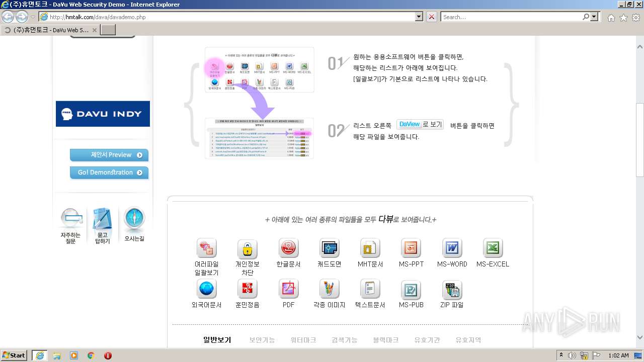Open media player taskbar icon
The width and height of the screenshot is (644, 362).
pos(74,355)
